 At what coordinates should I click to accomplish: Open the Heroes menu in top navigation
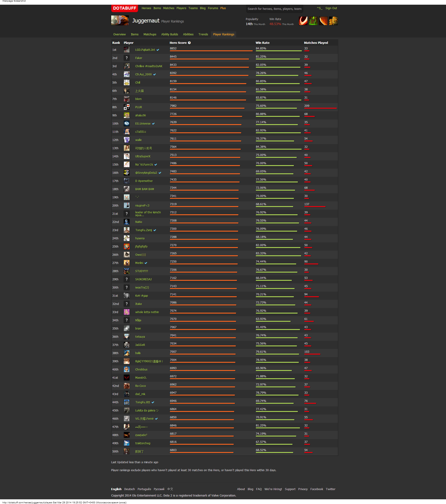pos(146,8)
